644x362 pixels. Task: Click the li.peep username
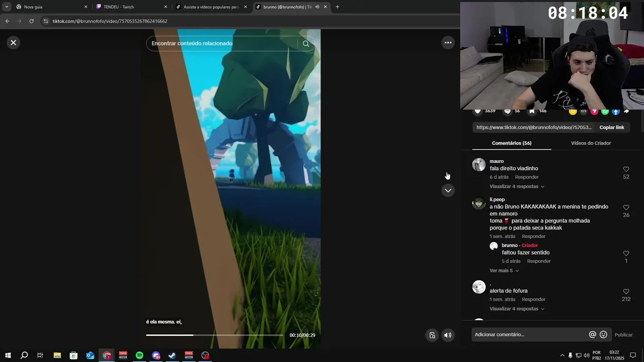(497, 200)
